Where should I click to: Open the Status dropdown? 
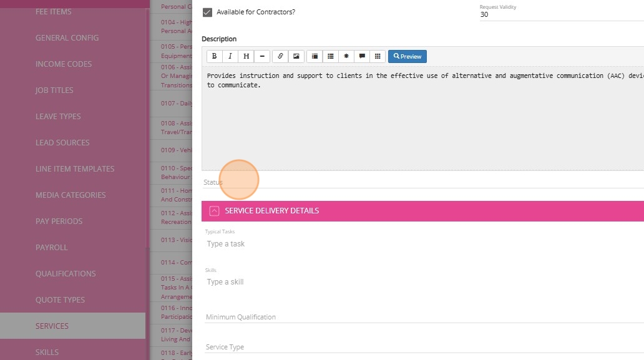pyautogui.click(x=422, y=182)
